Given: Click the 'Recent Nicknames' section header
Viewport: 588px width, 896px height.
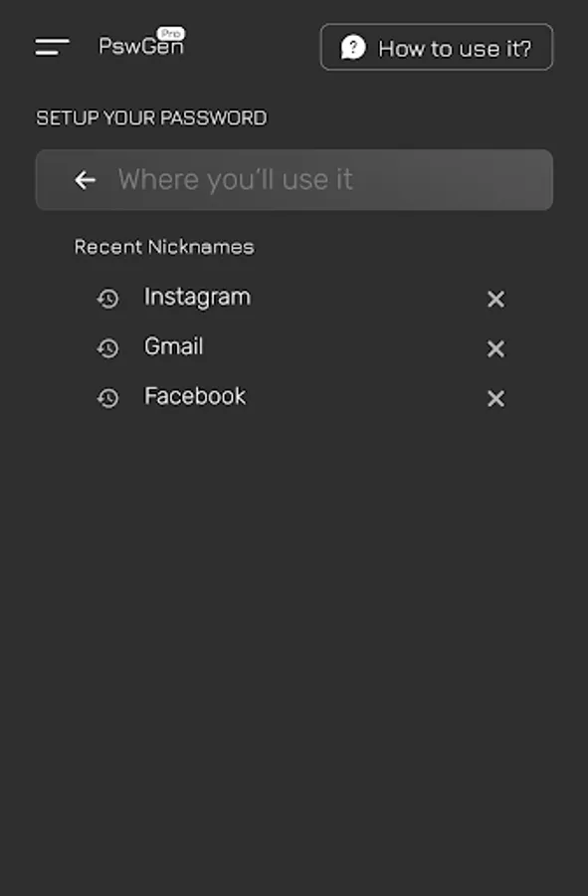Looking at the screenshot, I should coord(162,246).
